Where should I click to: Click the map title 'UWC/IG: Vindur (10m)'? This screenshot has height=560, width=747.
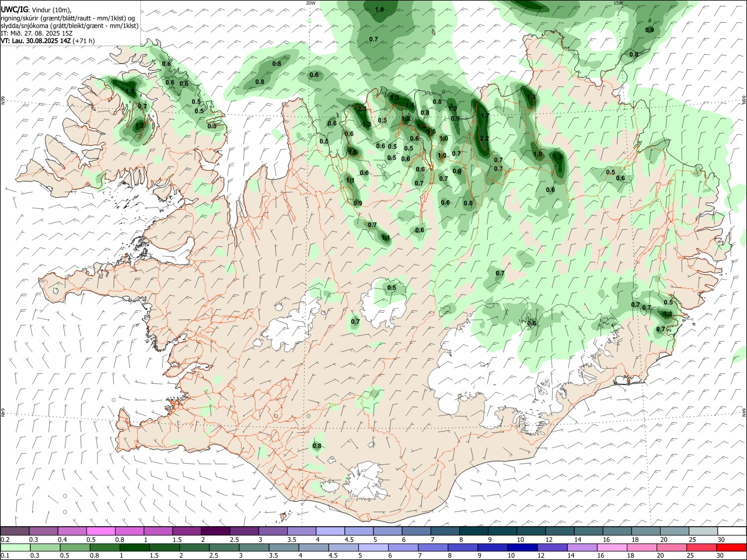click(x=36, y=10)
